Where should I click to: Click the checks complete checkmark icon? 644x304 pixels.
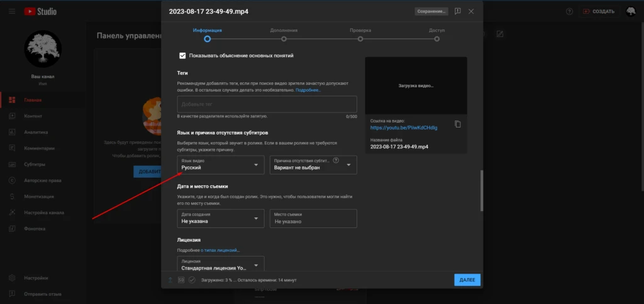[x=192, y=280]
